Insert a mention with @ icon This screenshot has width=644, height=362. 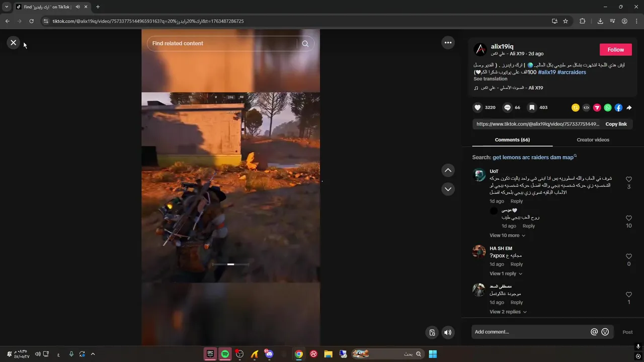(594, 332)
